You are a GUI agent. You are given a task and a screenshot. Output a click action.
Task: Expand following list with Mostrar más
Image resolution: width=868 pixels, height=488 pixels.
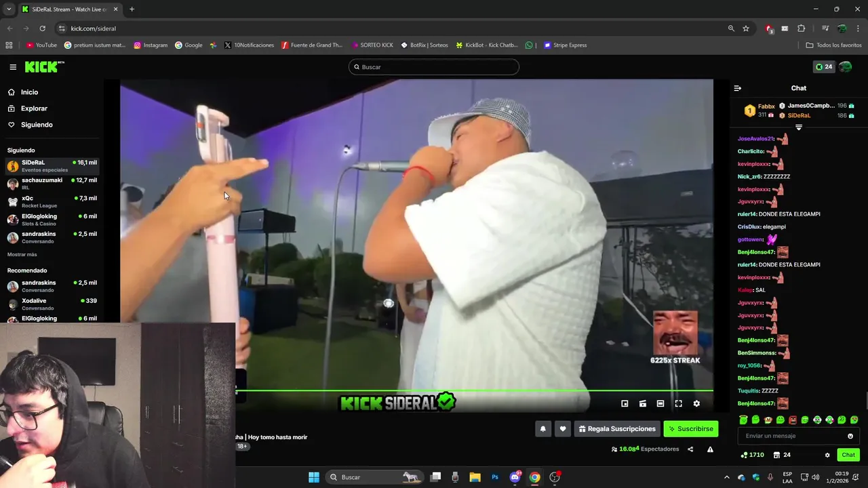pyautogui.click(x=22, y=255)
